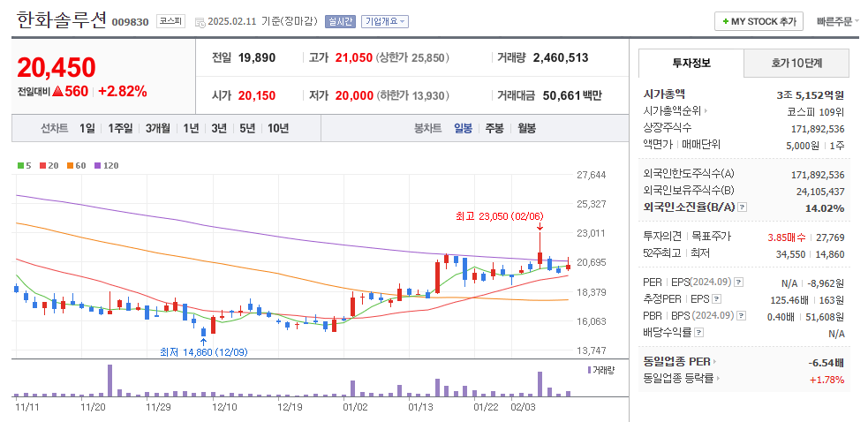The image size is (868, 422).
Task: Click the red up-triangle by 560
Action: pos(57,92)
